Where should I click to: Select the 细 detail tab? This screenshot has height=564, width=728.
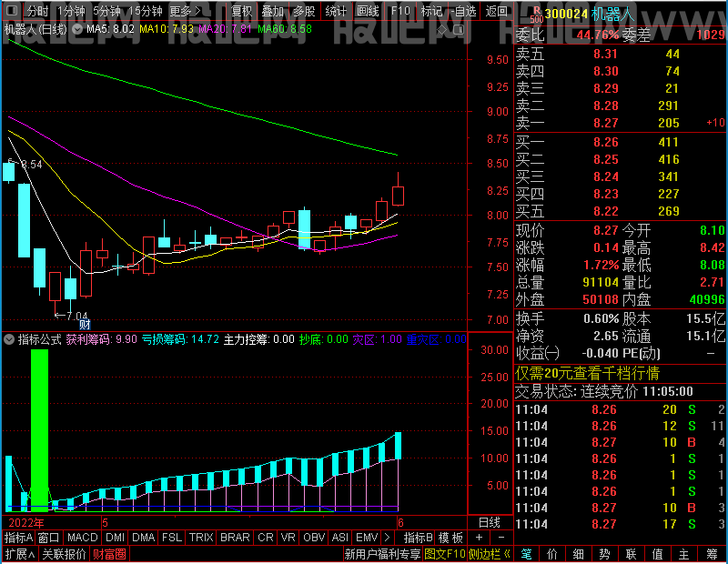579,554
